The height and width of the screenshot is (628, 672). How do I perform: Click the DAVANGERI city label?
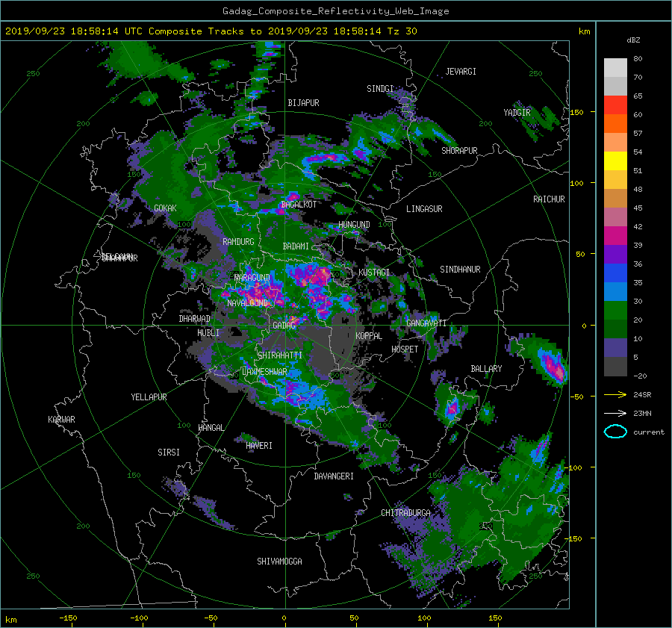pos(334,476)
